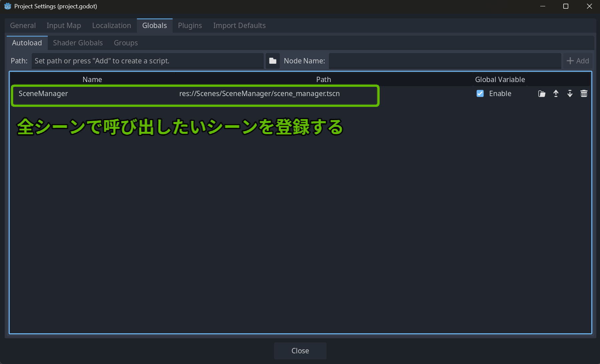The height and width of the screenshot is (364, 600).
Task: Click the Godot icon in title bar
Action: 7,6
